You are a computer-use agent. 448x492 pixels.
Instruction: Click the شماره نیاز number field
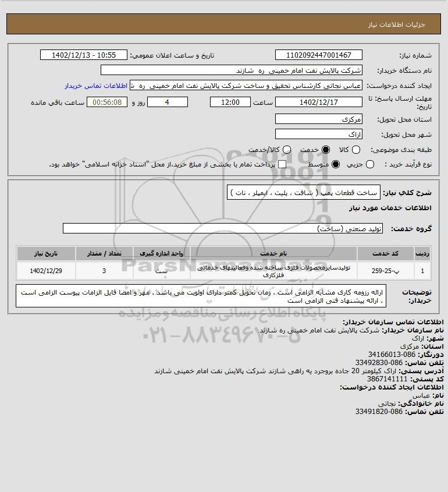pyautogui.click(x=318, y=55)
